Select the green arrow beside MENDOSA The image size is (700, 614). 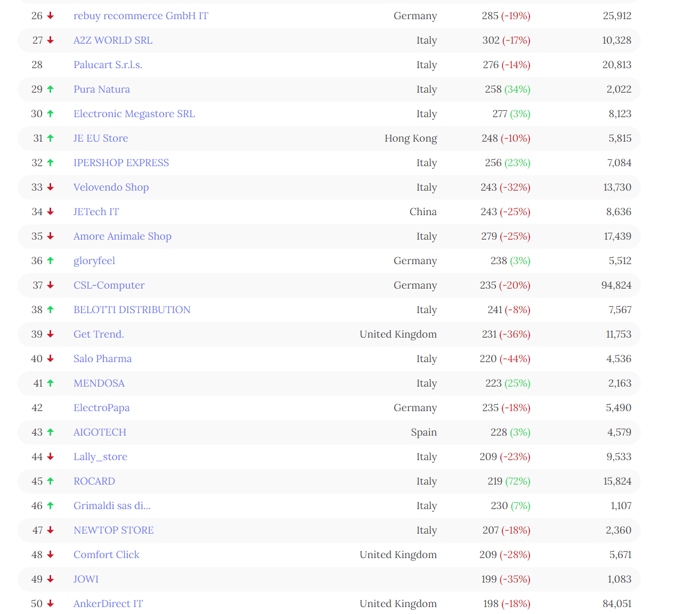pyautogui.click(x=50, y=383)
